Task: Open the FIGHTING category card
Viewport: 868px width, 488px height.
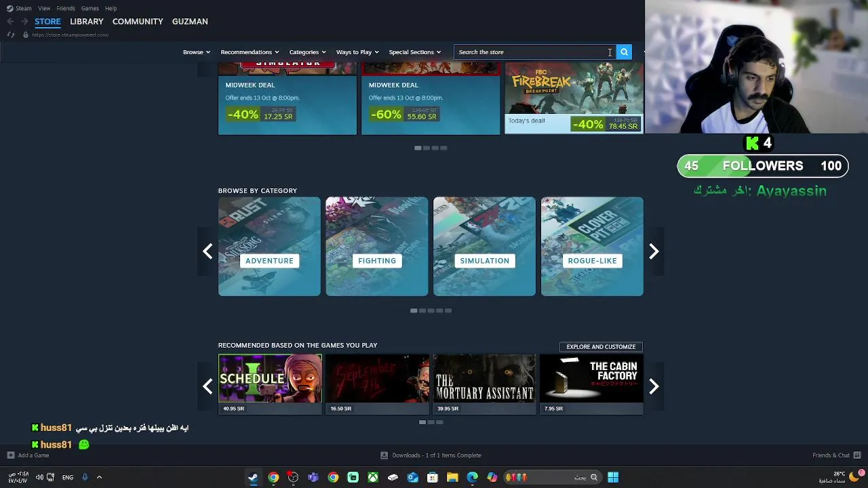Action: (x=377, y=247)
